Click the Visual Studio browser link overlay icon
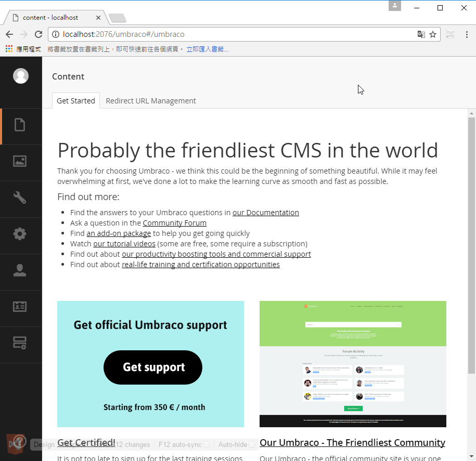The height and width of the screenshot is (461, 476). (x=15, y=444)
